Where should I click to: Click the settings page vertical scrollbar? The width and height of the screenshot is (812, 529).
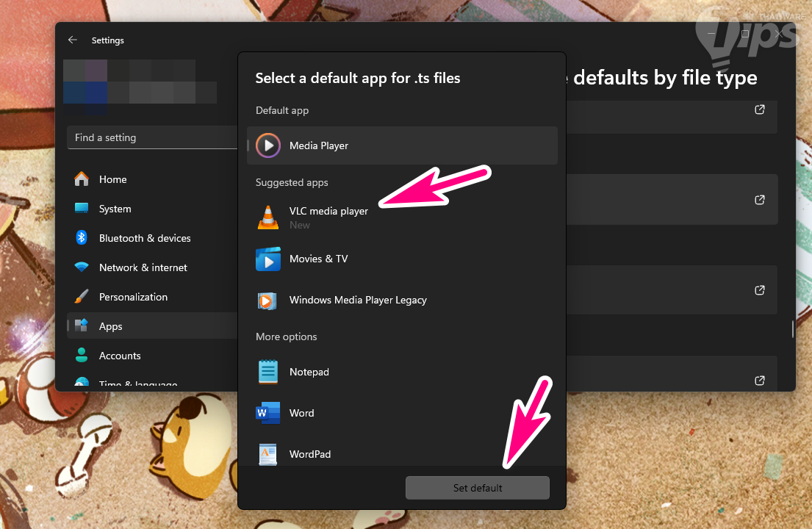[791, 328]
